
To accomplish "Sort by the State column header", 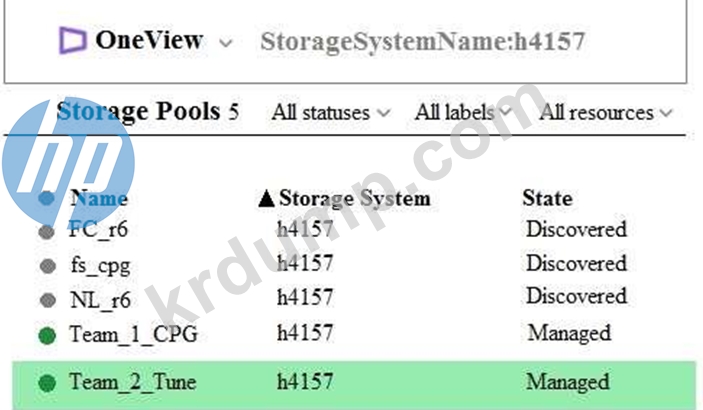I will (x=547, y=198).
